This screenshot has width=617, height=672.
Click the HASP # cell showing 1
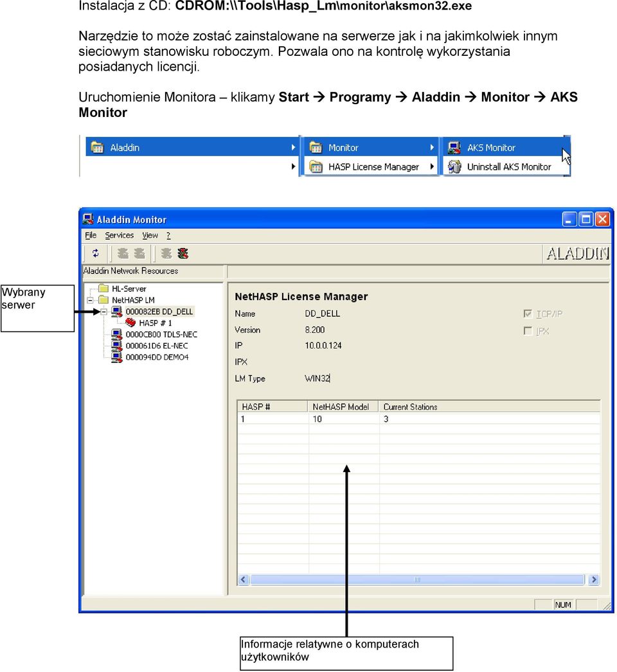point(243,419)
